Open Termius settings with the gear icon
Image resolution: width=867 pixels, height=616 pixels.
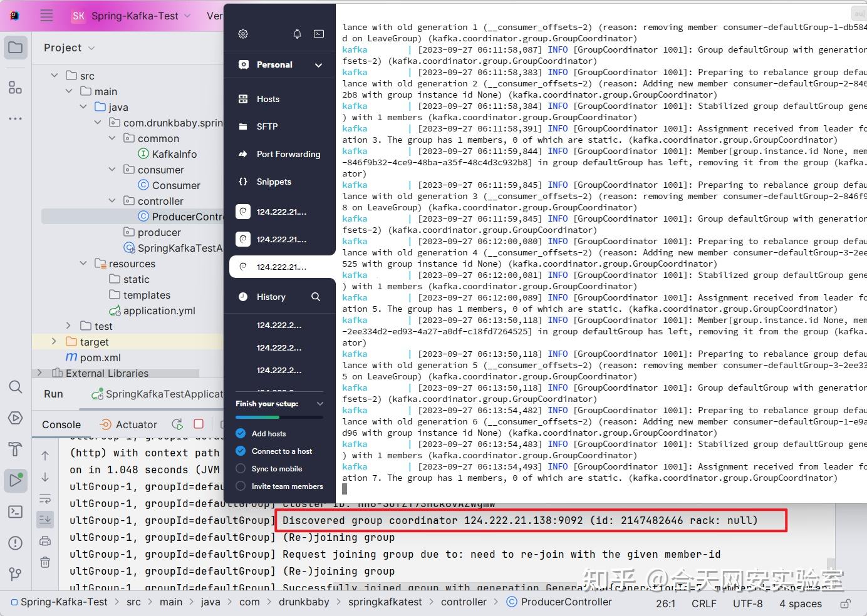tap(243, 34)
